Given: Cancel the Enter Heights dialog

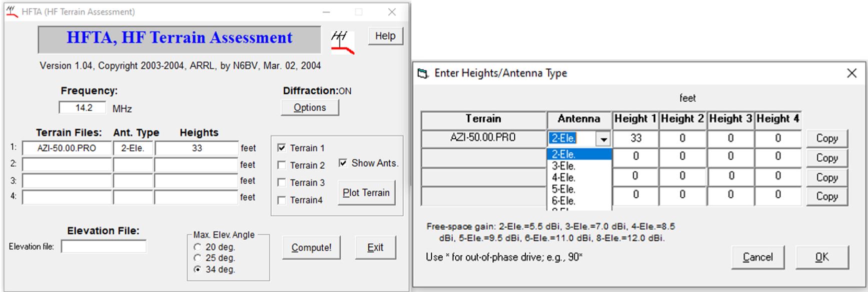Looking at the screenshot, I should [757, 257].
